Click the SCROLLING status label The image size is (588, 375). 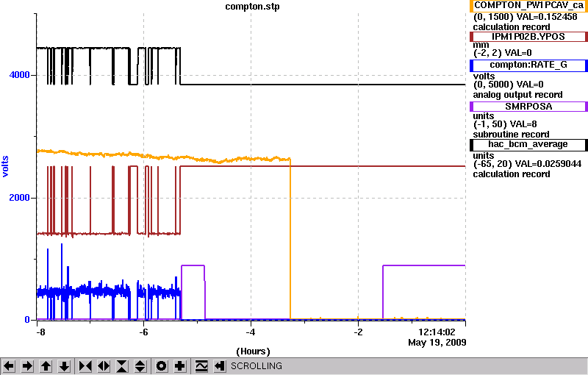click(x=256, y=366)
